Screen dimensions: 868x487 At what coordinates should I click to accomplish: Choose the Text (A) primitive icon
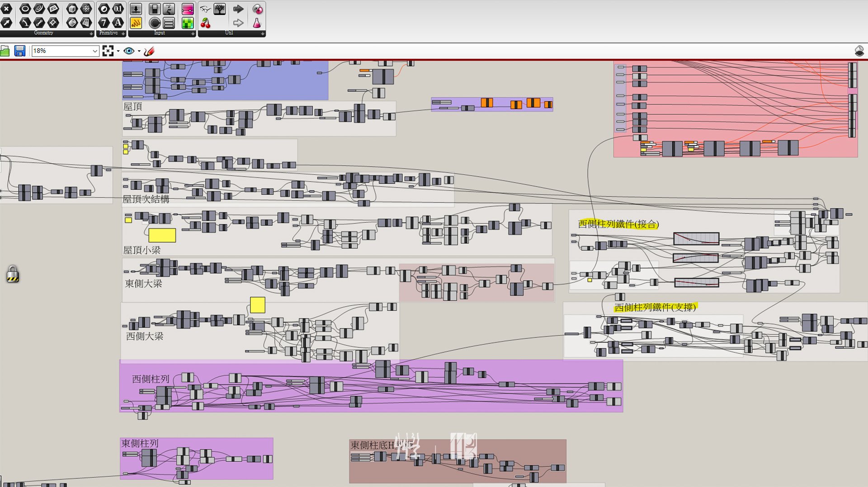coord(118,23)
